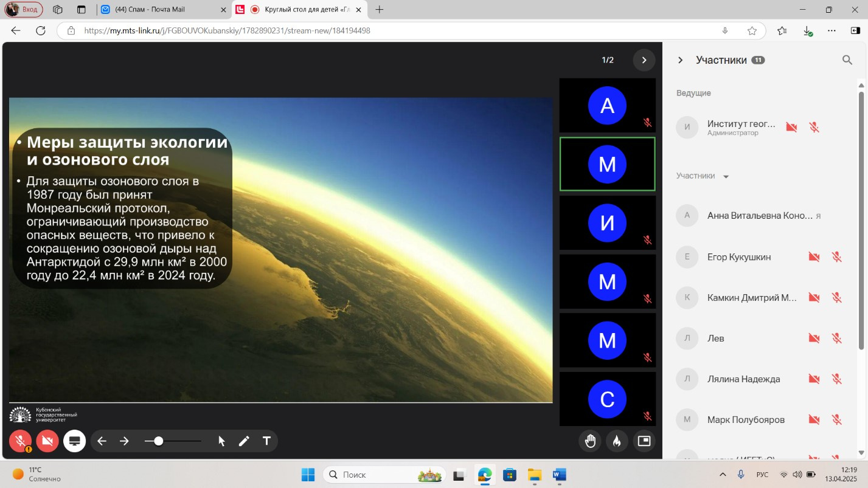Expand the Участники list dropdown arrow
The image size is (868, 488).
click(x=726, y=177)
